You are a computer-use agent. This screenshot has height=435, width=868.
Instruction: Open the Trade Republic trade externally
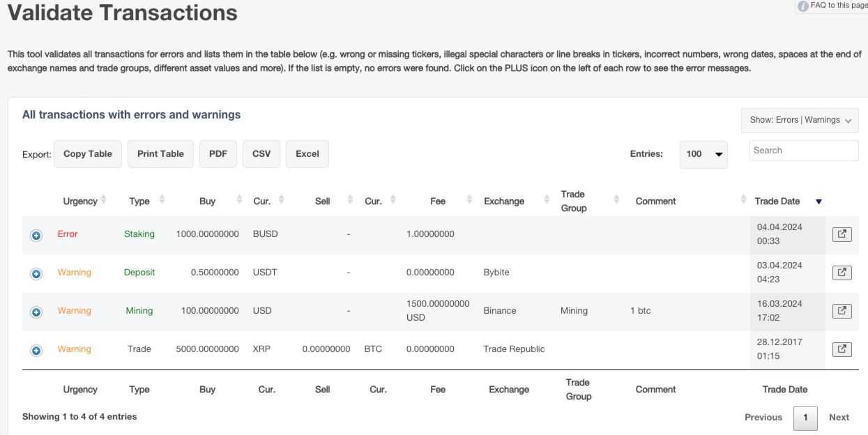(842, 349)
